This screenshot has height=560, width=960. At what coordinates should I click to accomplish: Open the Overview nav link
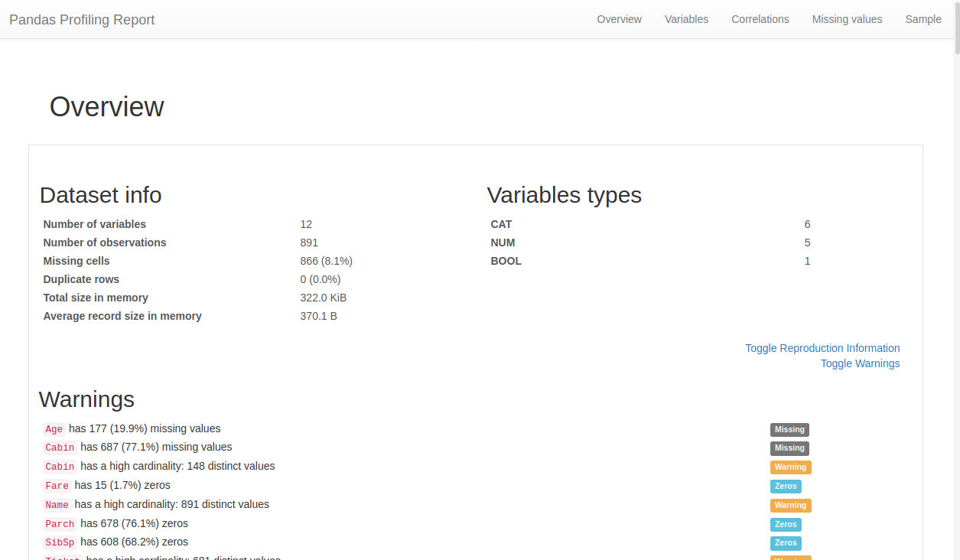coord(619,19)
